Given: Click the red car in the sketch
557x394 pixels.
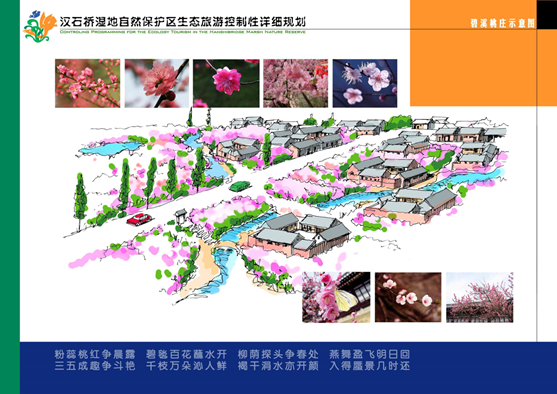Looking at the screenshot, I should click(x=140, y=219).
